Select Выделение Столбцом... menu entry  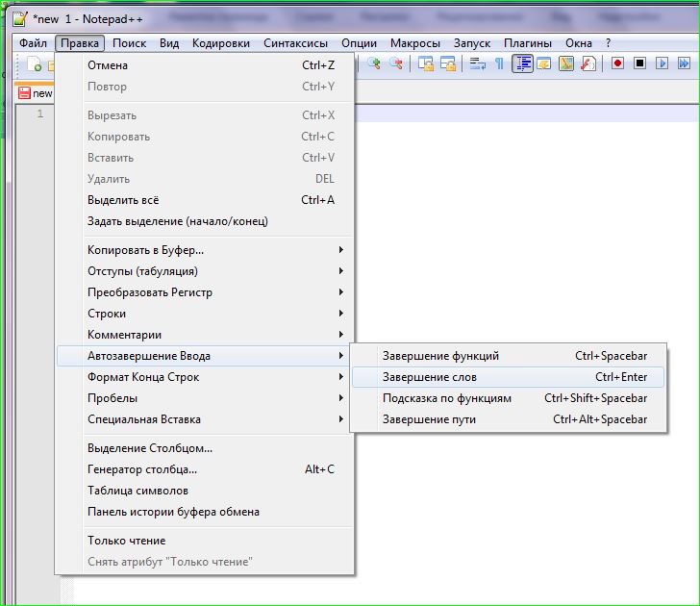(x=206, y=448)
